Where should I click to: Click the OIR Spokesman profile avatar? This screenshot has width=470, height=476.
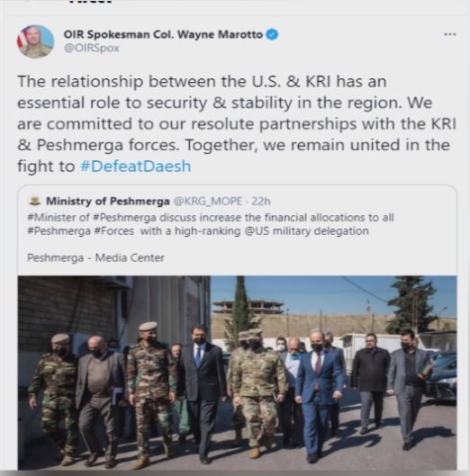click(35, 41)
